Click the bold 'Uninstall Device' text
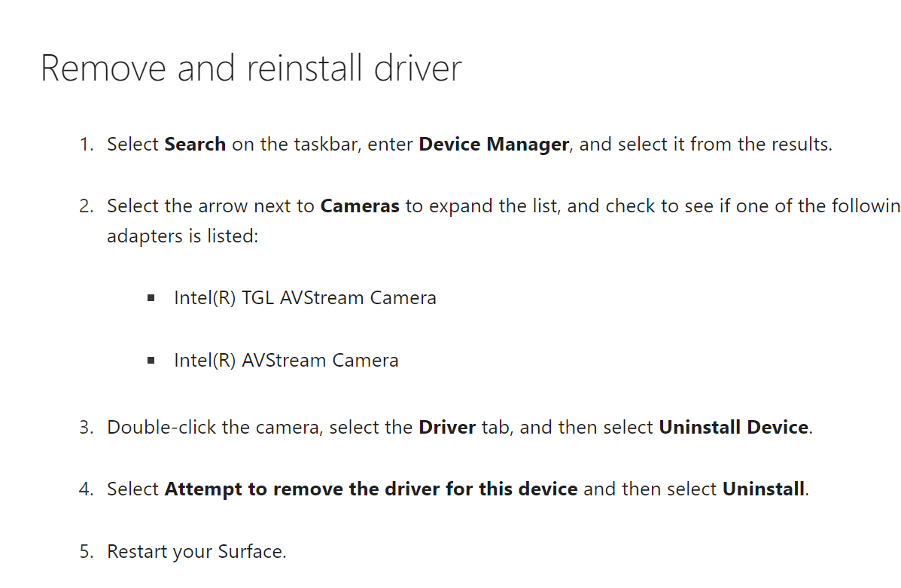901x588 pixels. coord(733,428)
